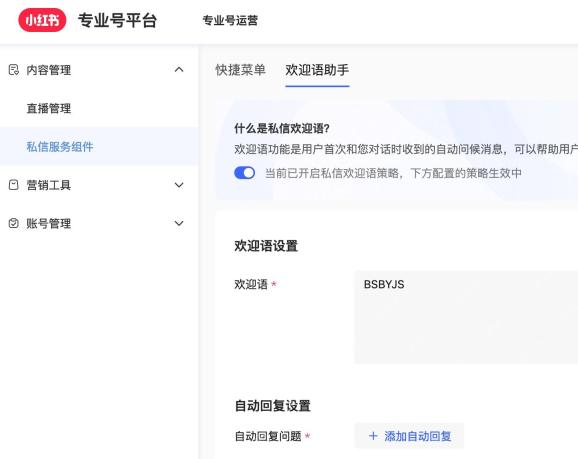This screenshot has height=459, width=578.
Task: Select 私信服务组件 in the sidebar
Action: tap(60, 147)
